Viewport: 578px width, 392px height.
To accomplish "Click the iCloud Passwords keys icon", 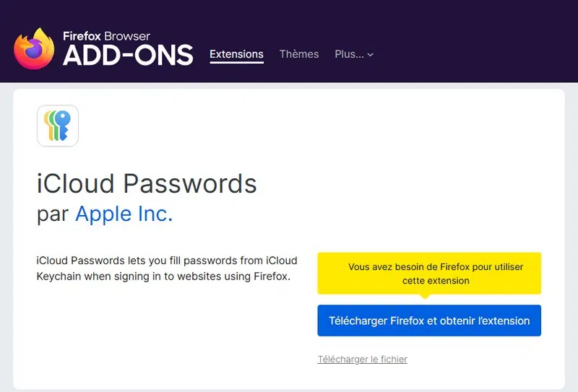I will point(58,126).
